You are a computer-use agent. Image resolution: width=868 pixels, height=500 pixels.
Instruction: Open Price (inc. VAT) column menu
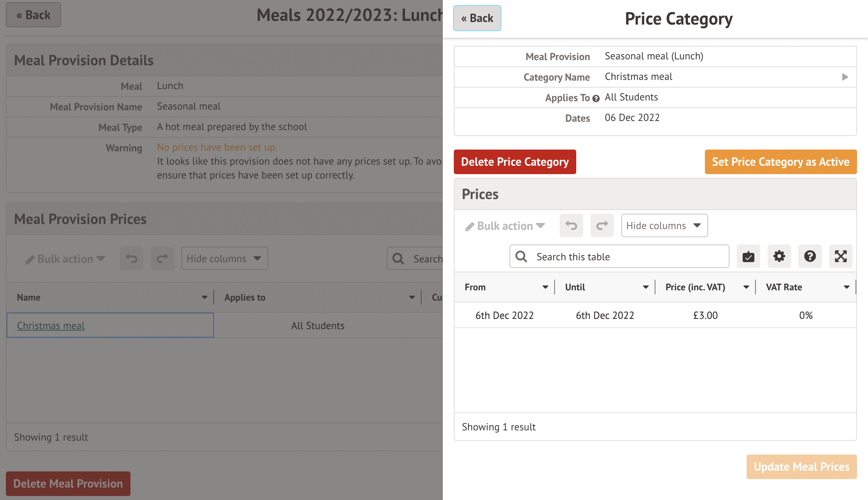point(746,287)
